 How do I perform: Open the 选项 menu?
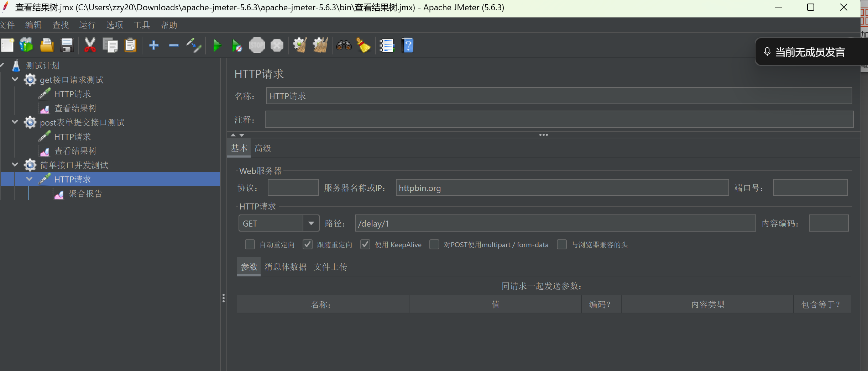tap(114, 25)
